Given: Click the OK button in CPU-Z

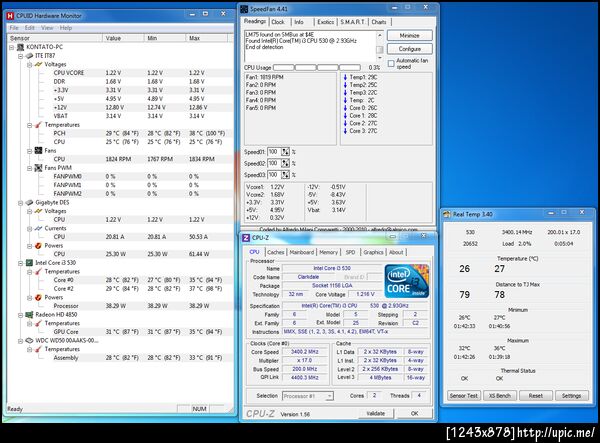Looking at the screenshot, I should pos(414,414).
